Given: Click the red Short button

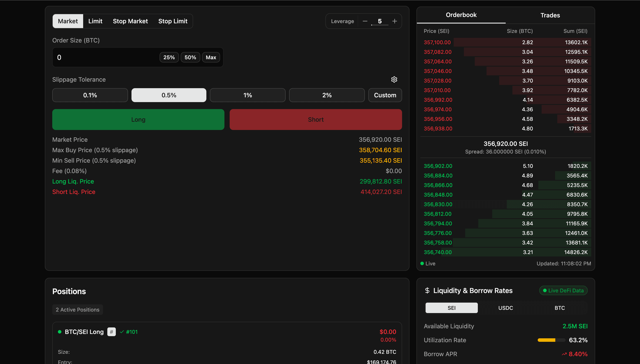Looking at the screenshot, I should tap(316, 120).
